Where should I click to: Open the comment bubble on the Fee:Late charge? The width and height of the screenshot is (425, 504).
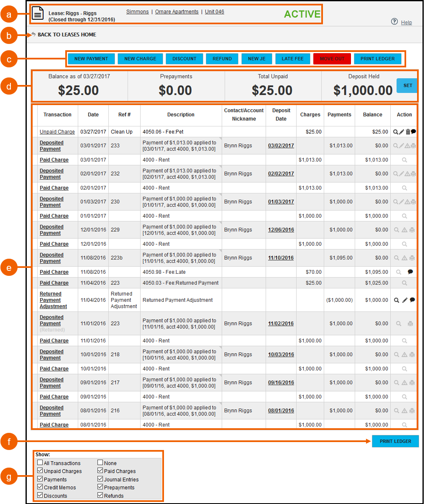(x=410, y=272)
